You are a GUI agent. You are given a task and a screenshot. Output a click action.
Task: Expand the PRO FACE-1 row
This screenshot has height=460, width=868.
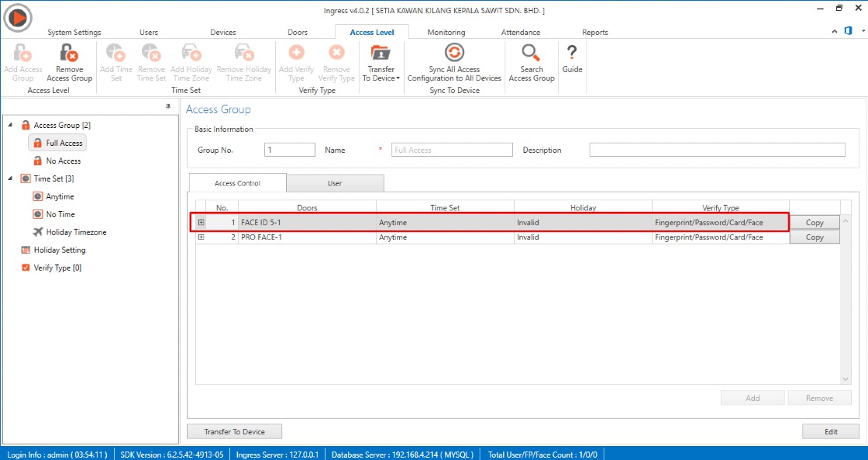tap(201, 237)
